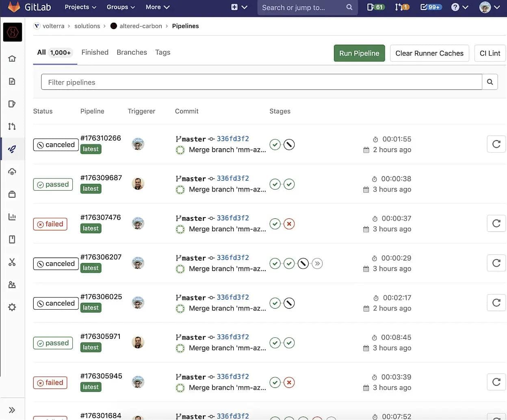Open the project home from the sidebar

[x=13, y=58]
